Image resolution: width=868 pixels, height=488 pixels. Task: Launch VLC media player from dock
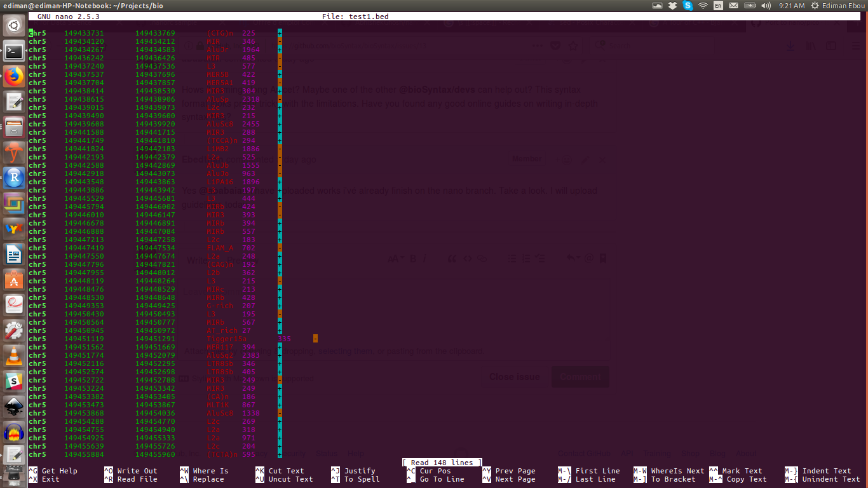click(14, 356)
